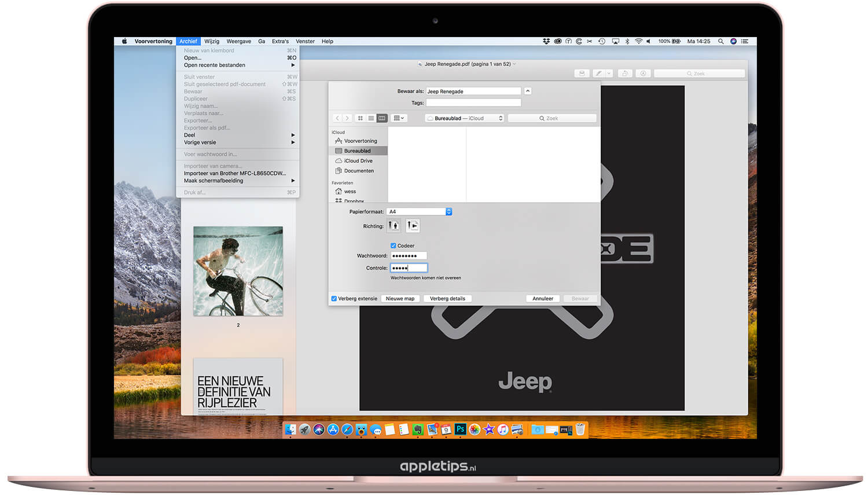Open the group-by arrangement dropdown
This screenshot has height=495, width=868.
click(x=399, y=118)
